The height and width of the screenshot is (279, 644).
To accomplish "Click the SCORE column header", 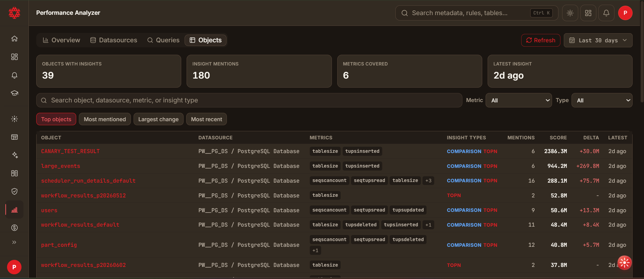I will 558,138.
